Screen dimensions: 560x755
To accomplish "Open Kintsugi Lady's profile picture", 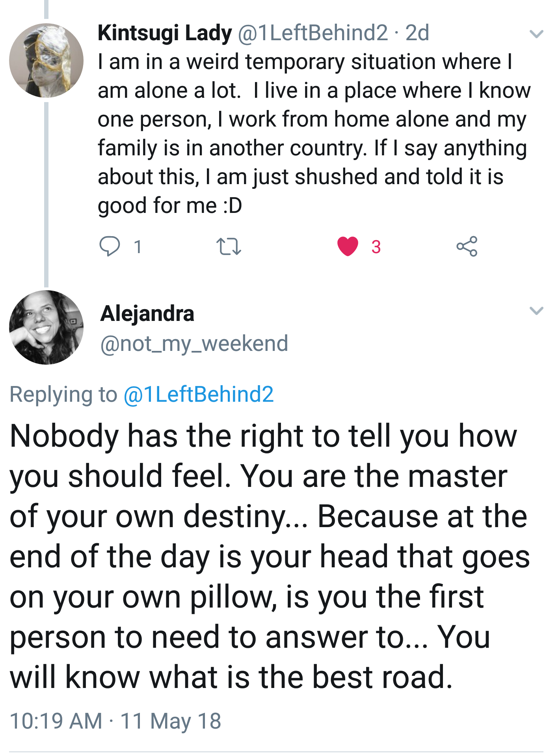I will point(46,61).
